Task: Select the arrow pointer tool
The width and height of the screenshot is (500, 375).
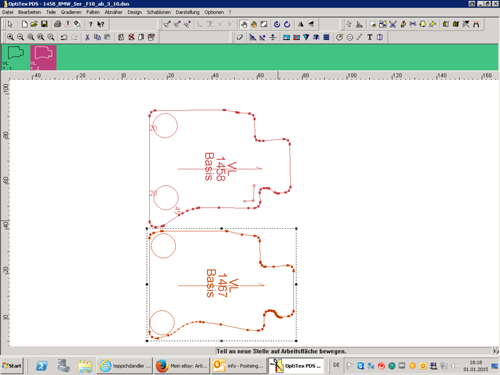Action: (10, 24)
